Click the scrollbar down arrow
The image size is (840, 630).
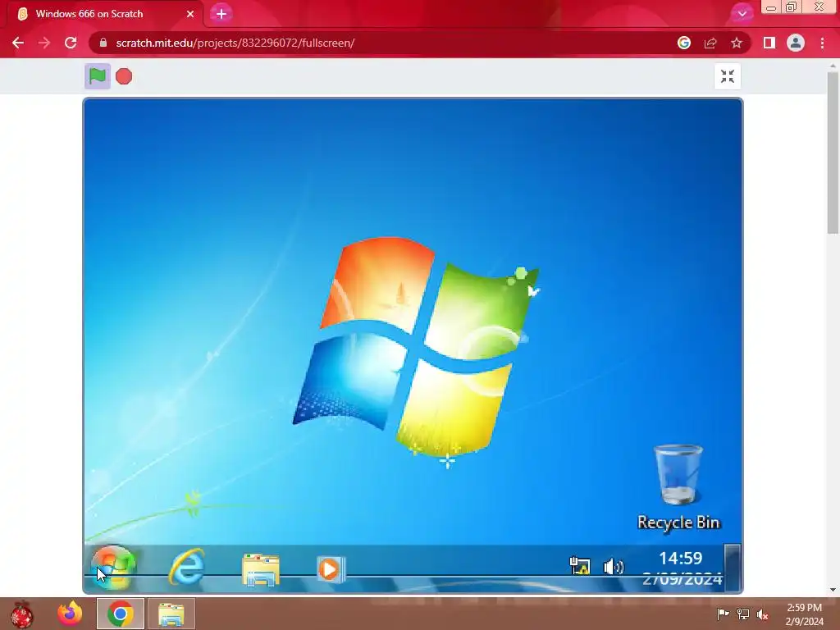click(x=833, y=590)
